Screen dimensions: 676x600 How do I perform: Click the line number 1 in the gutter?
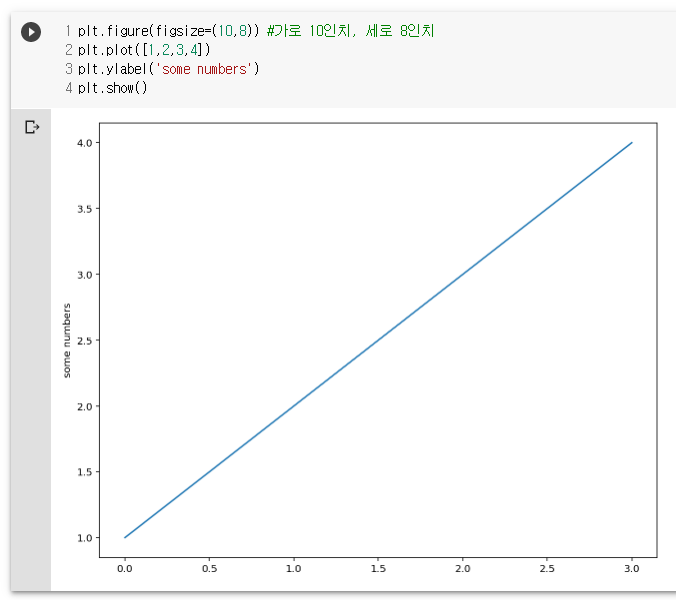point(68,31)
